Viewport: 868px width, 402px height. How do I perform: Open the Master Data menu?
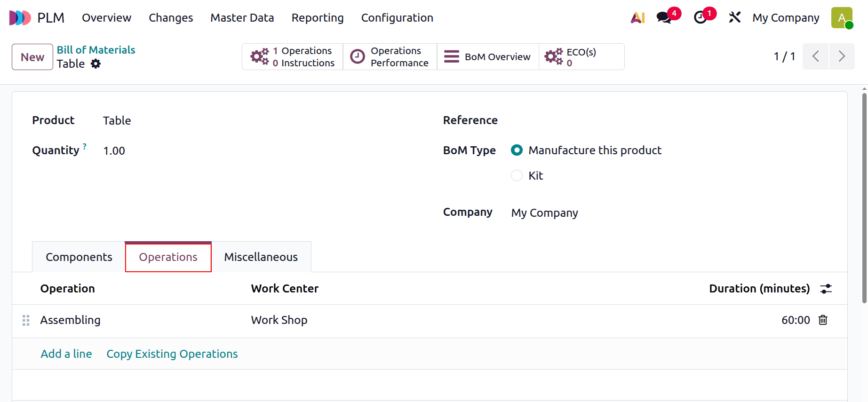242,18
